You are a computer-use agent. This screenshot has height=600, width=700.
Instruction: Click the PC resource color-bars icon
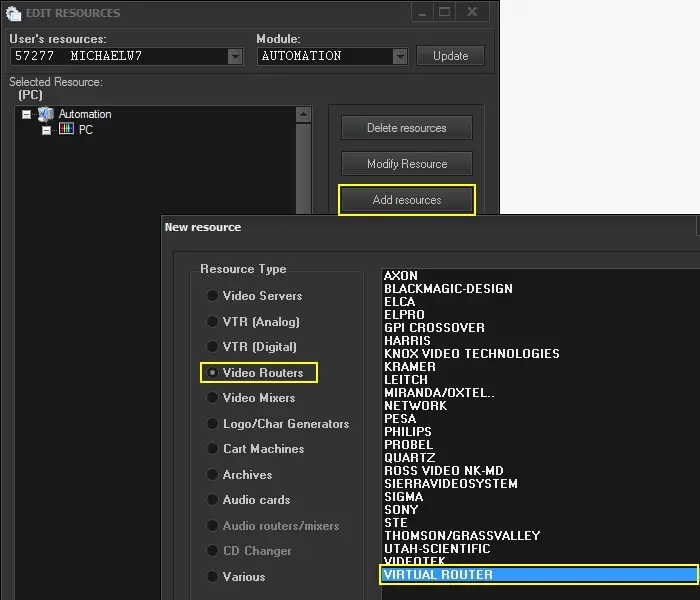tap(66, 130)
